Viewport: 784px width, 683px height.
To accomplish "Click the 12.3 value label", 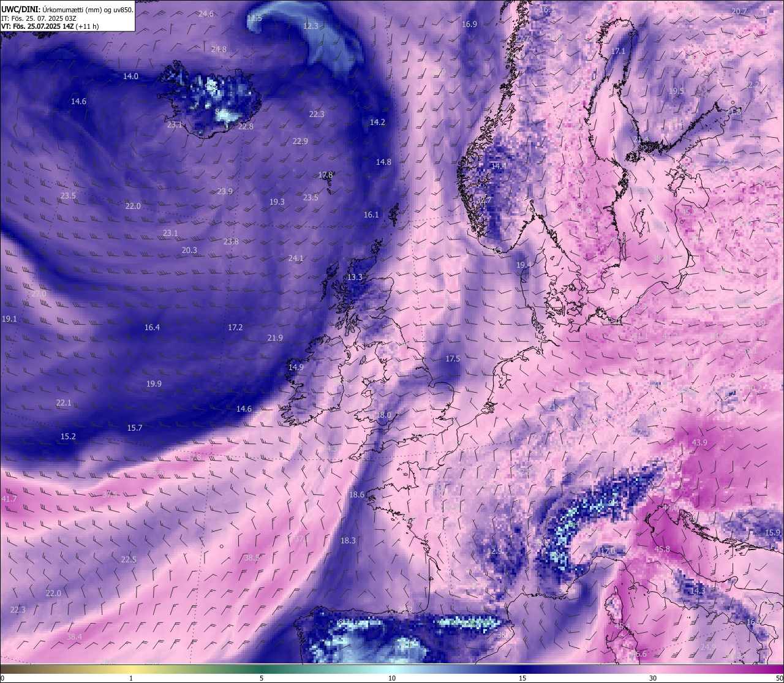I will (x=311, y=26).
